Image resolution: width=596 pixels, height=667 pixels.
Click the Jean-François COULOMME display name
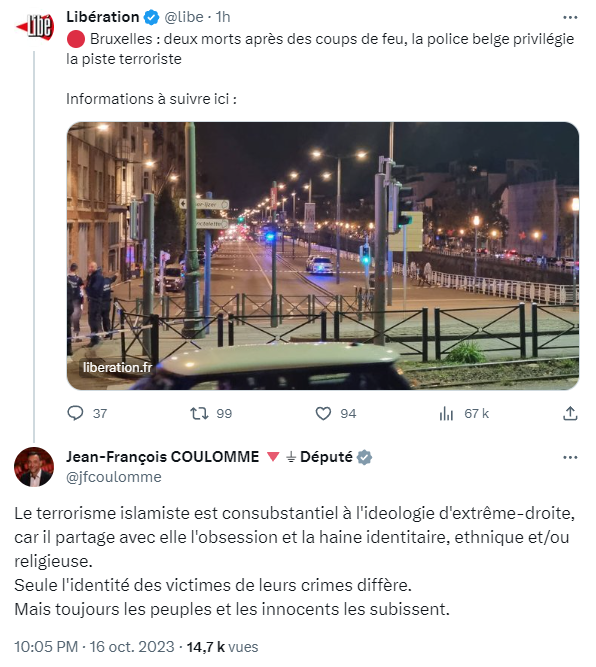tap(163, 457)
